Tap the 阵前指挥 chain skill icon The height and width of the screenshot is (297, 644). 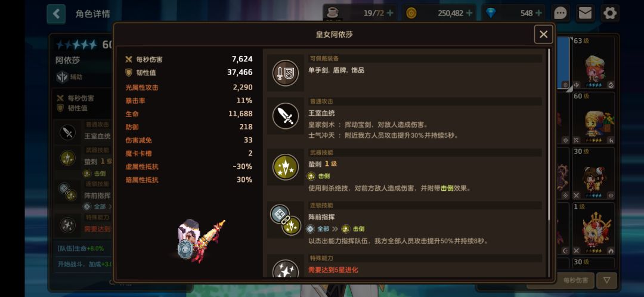click(x=286, y=220)
